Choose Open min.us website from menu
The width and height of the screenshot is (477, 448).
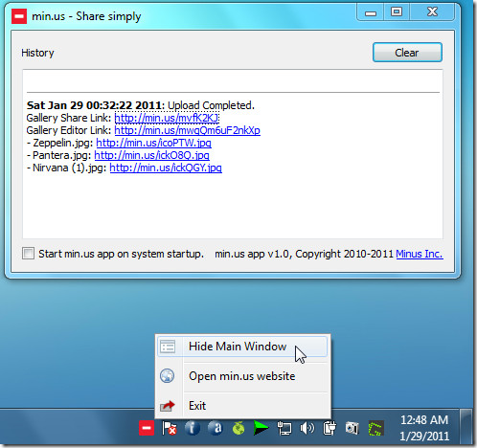click(242, 376)
